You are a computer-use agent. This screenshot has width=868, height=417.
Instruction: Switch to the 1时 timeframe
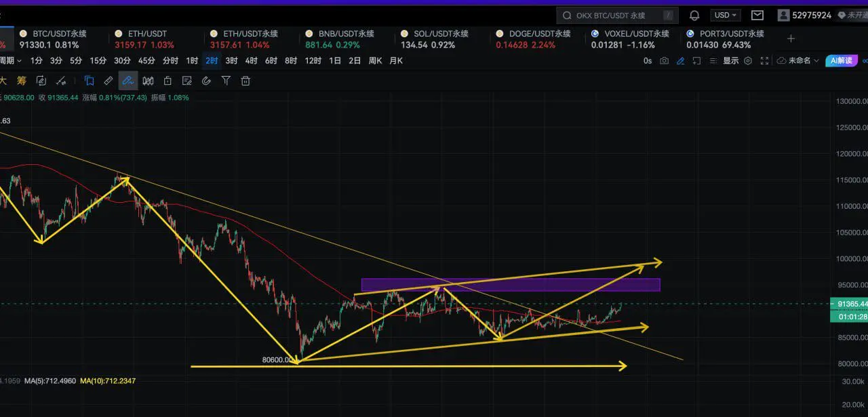point(192,60)
